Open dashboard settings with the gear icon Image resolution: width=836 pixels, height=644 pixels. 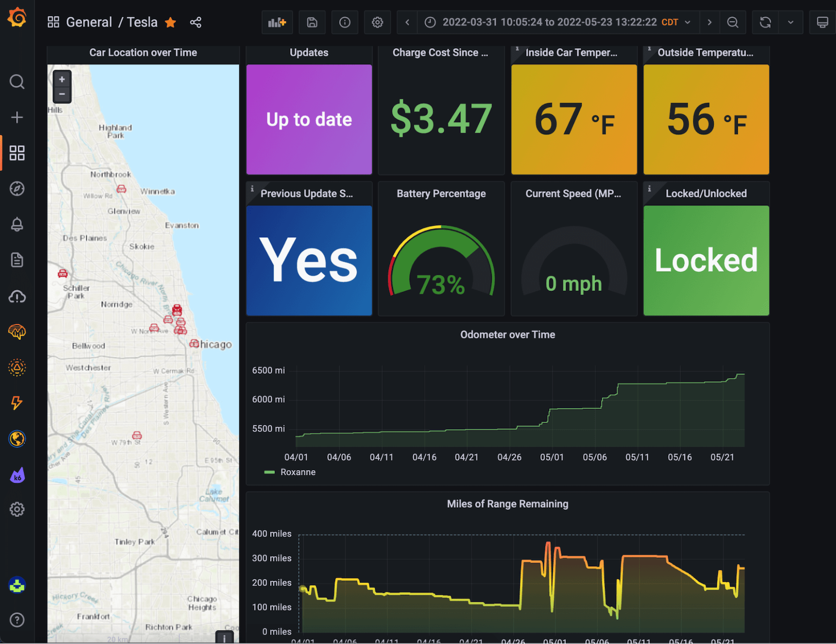tap(377, 22)
